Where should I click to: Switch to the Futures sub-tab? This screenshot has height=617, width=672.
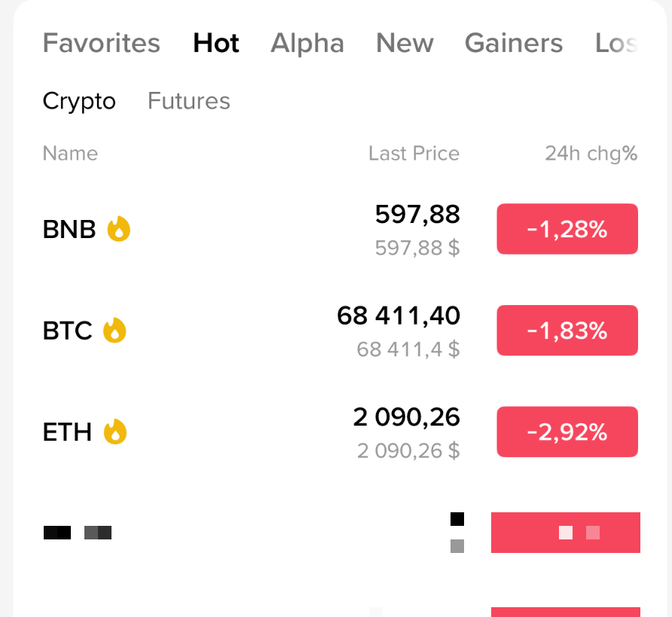189,101
